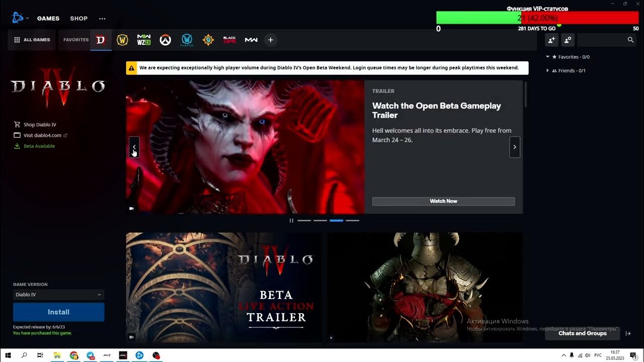This screenshot has width=644, height=362.
Task: Click the ALL GAMES grid button
Action: tap(32, 40)
